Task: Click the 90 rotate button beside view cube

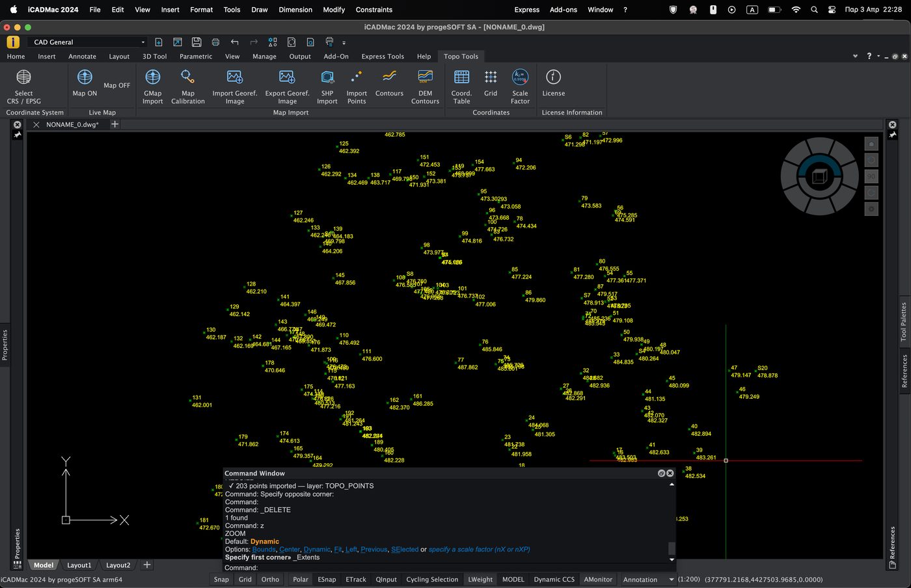Action: [x=871, y=176]
